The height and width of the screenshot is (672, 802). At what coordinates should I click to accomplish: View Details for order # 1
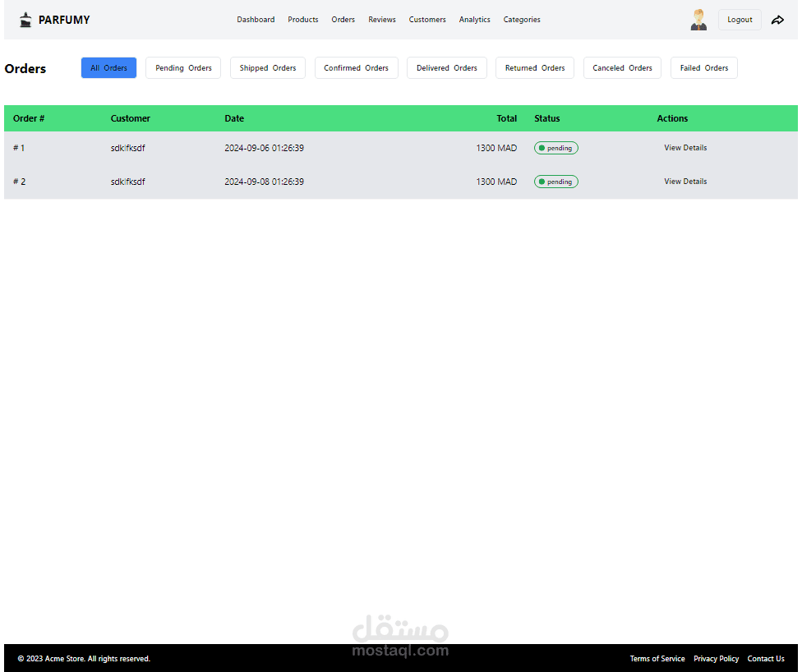(x=685, y=148)
